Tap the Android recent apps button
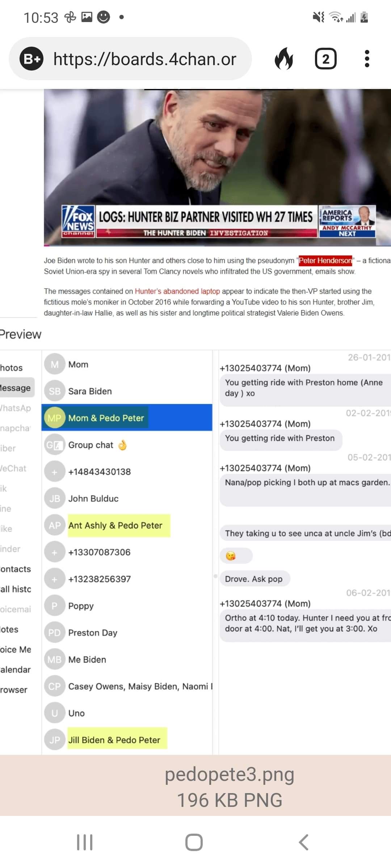This screenshot has height=868, width=391. [x=85, y=842]
